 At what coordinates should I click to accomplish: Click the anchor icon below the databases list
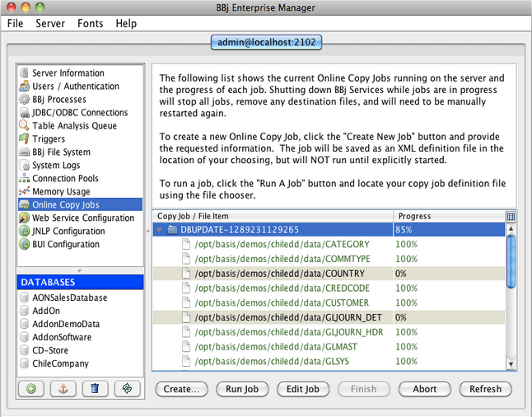[63, 388]
